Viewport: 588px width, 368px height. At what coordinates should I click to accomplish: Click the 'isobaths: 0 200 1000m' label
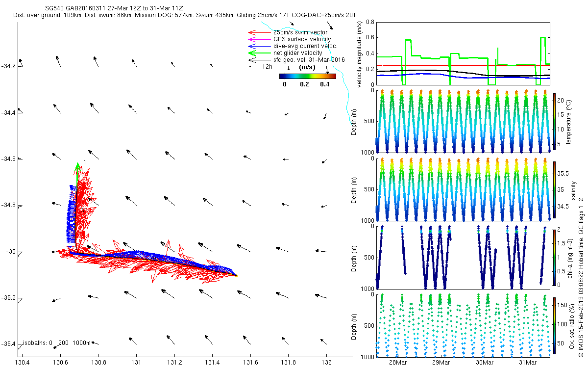57,343
